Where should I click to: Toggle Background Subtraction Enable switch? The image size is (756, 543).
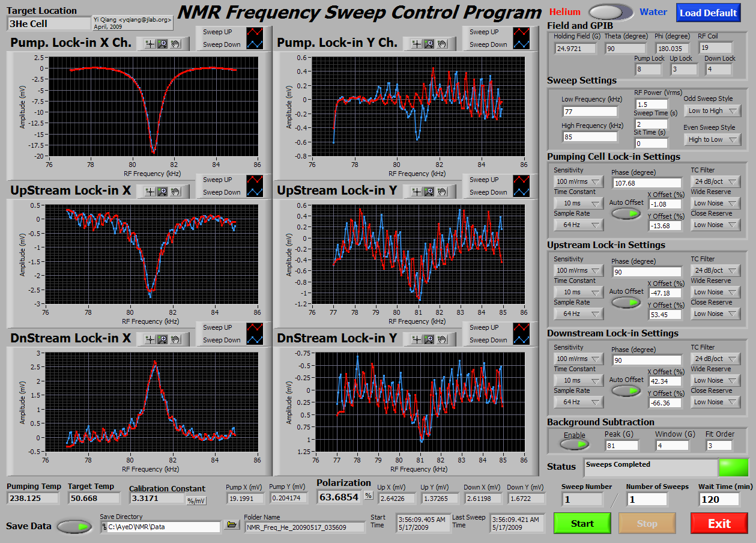tap(575, 444)
